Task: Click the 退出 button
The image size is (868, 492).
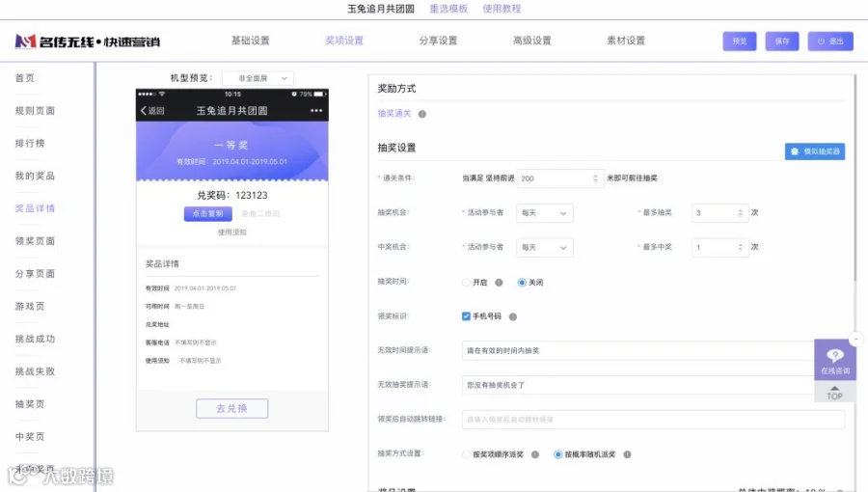Action: click(830, 41)
